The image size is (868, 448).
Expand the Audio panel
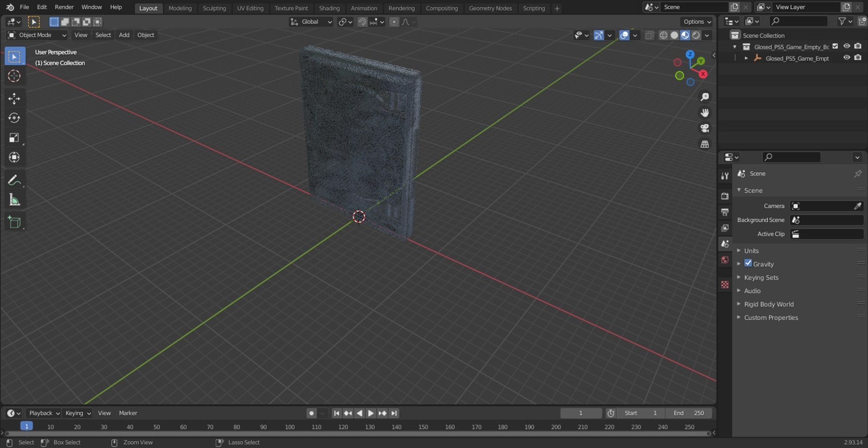pyautogui.click(x=752, y=291)
